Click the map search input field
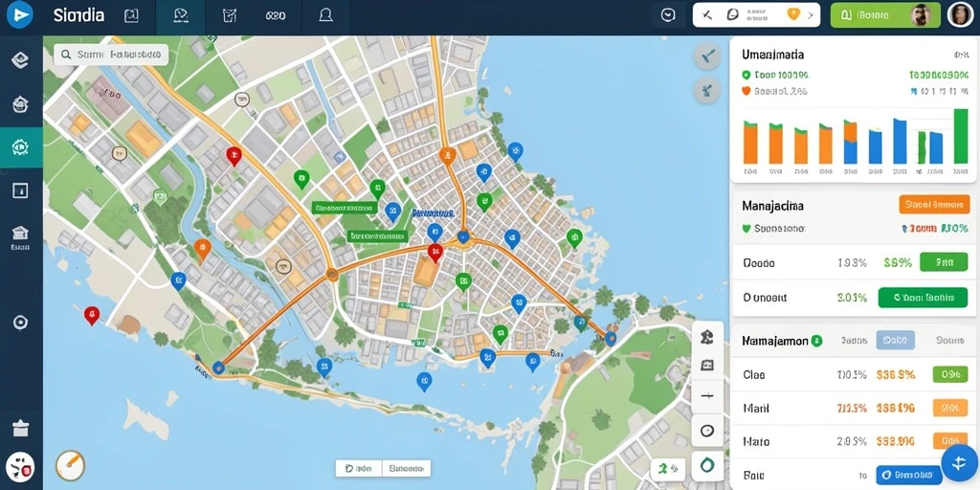The width and height of the screenshot is (980, 490). [x=111, y=55]
